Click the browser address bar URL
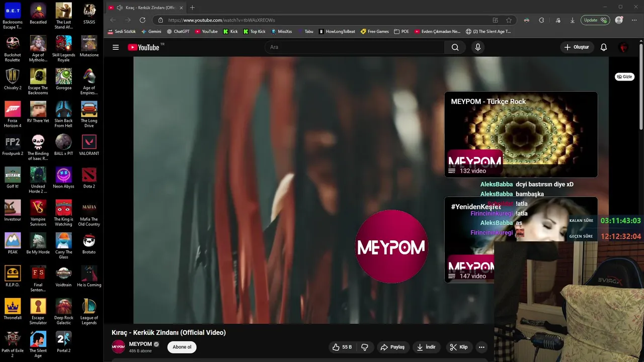644x362 pixels. click(221, 20)
